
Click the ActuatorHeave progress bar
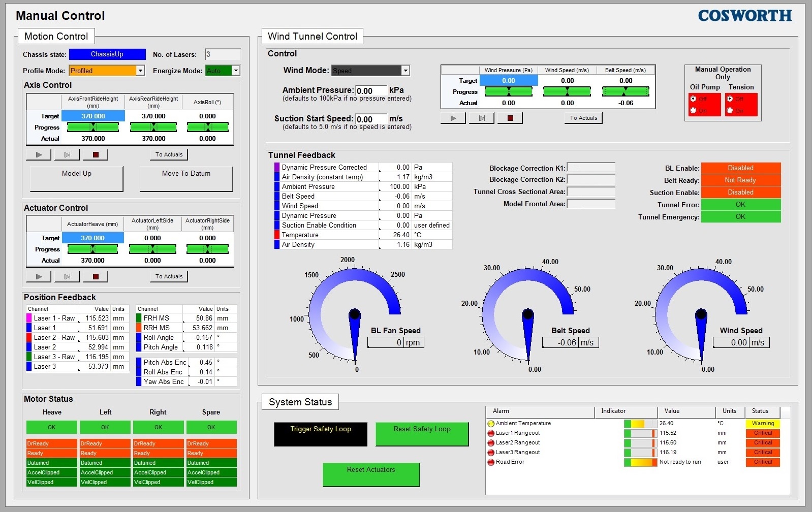click(92, 249)
